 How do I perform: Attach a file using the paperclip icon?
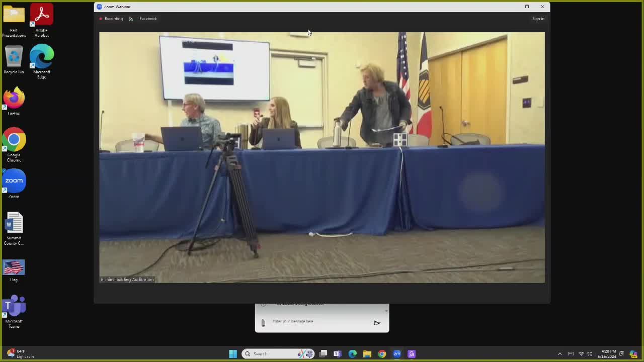tap(263, 322)
